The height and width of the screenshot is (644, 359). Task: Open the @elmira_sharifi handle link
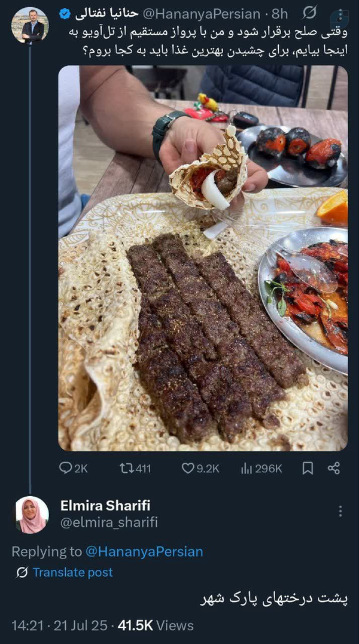pyautogui.click(x=109, y=523)
